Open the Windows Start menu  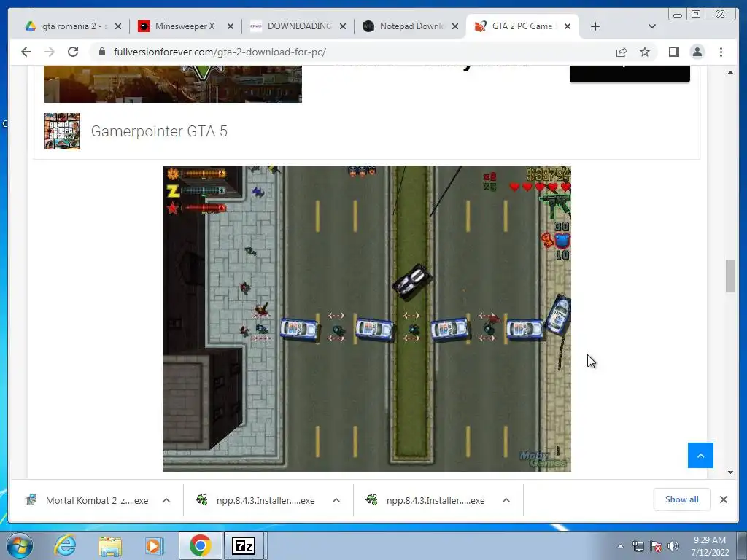[20, 545]
